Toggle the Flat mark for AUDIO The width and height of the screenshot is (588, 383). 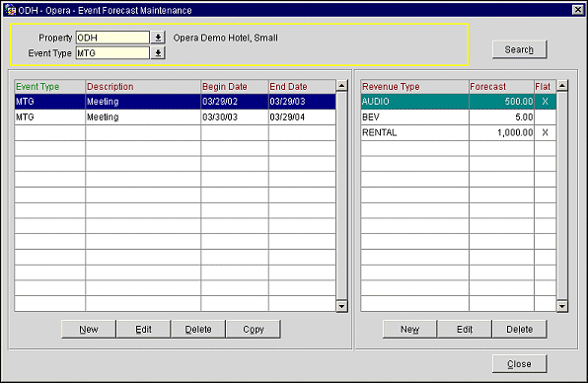pos(546,102)
